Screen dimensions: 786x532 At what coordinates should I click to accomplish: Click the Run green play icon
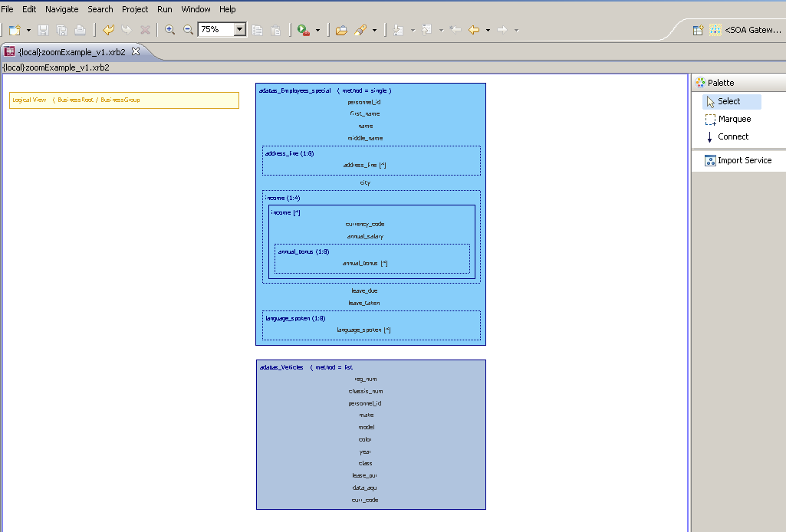303,30
